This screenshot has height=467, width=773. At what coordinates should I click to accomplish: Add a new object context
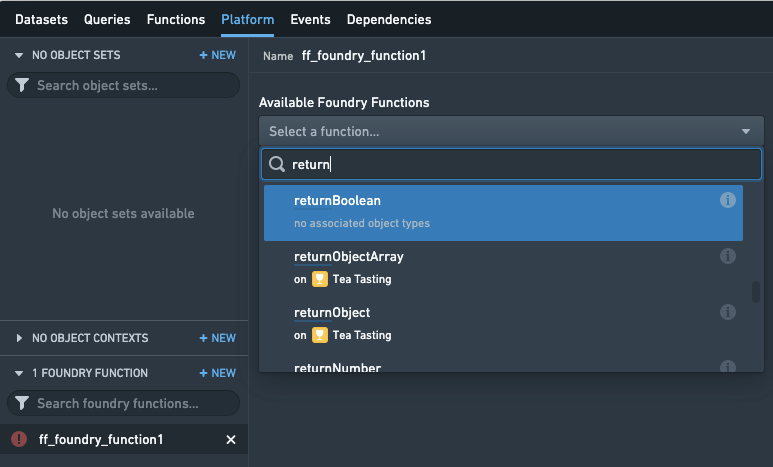coord(217,338)
